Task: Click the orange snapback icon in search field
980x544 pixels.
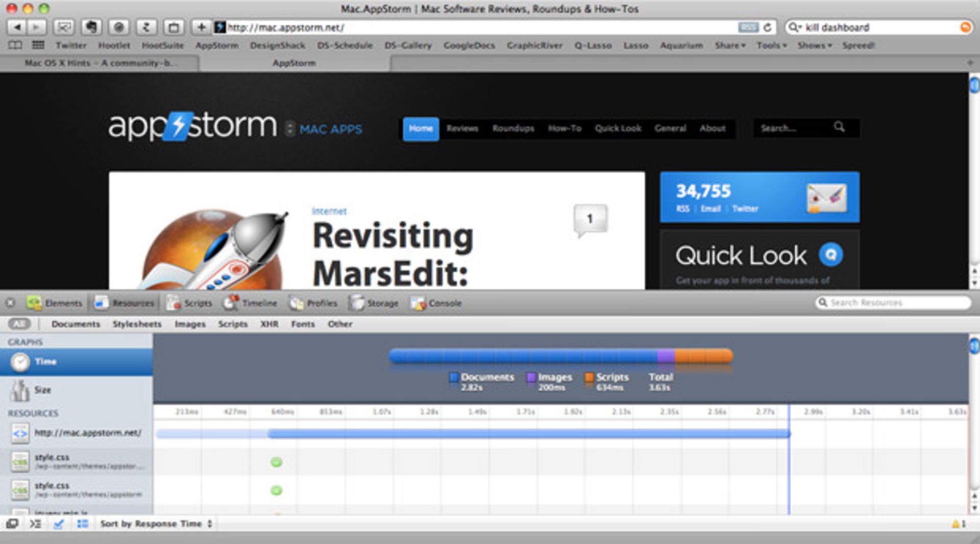Action: pyautogui.click(x=965, y=27)
